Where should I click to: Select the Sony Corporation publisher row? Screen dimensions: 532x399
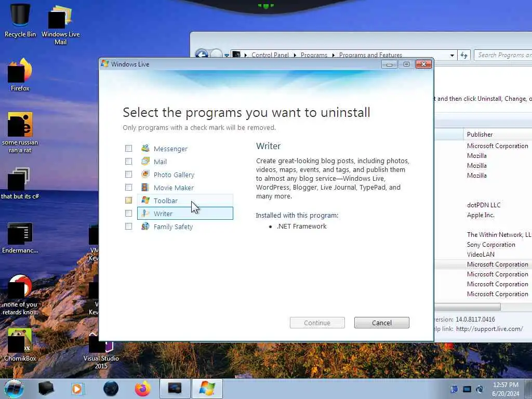pyautogui.click(x=491, y=245)
